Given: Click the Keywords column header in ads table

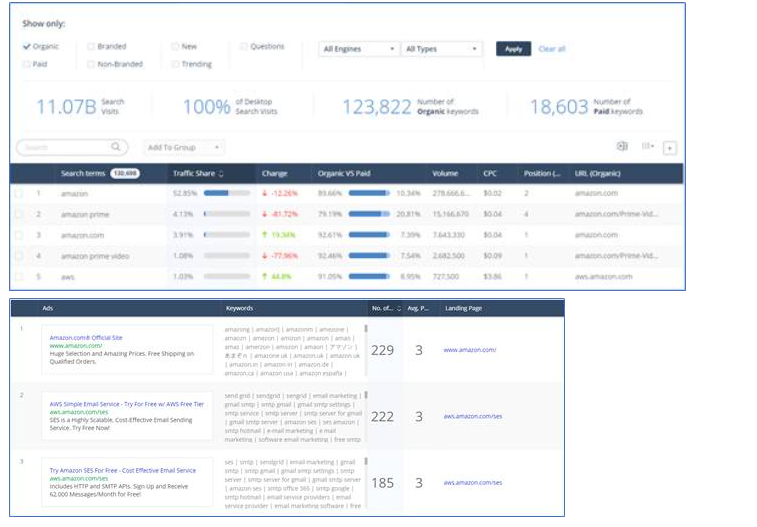Looking at the screenshot, I should [239, 308].
